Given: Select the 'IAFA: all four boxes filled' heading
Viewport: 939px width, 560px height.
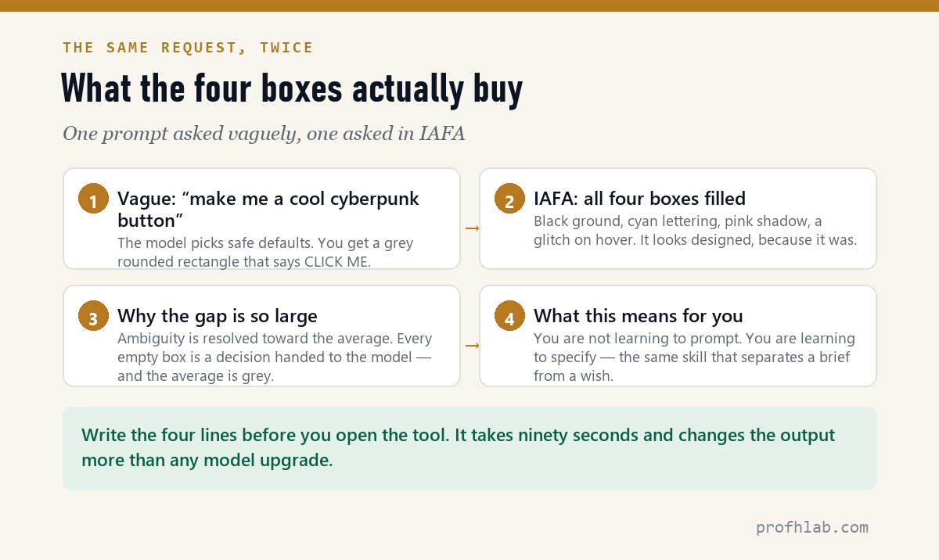Looking at the screenshot, I should [639, 199].
